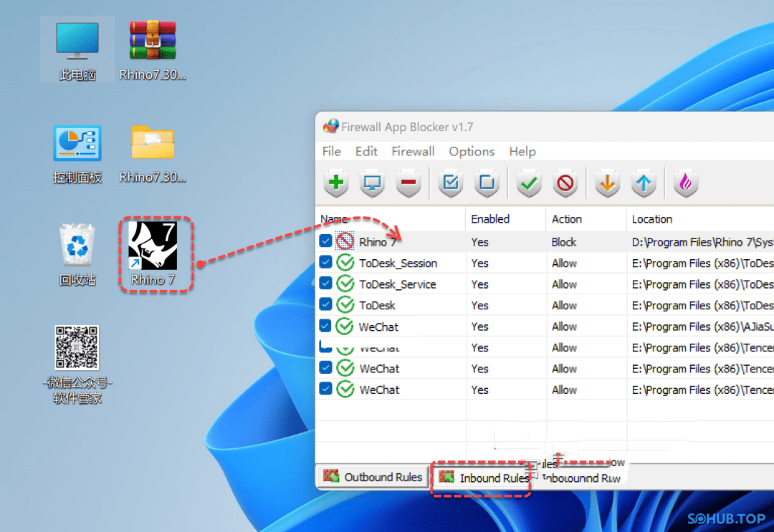Open the File menu
Viewport: 774px width, 532px height.
331,151
